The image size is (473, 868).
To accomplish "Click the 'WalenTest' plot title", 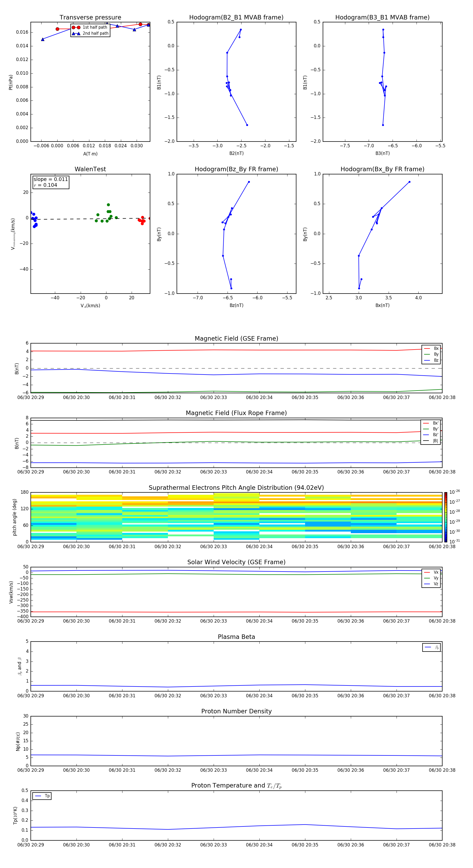I will [90, 169].
